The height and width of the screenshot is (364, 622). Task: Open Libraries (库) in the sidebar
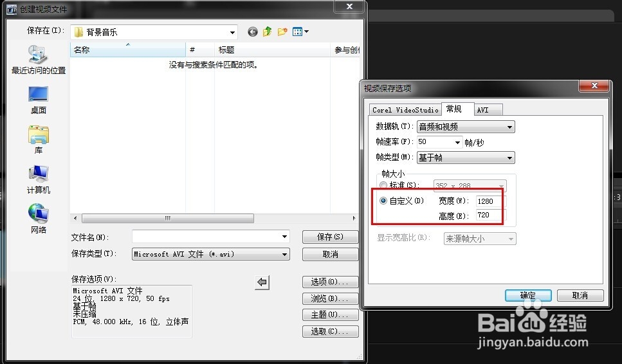(x=38, y=140)
